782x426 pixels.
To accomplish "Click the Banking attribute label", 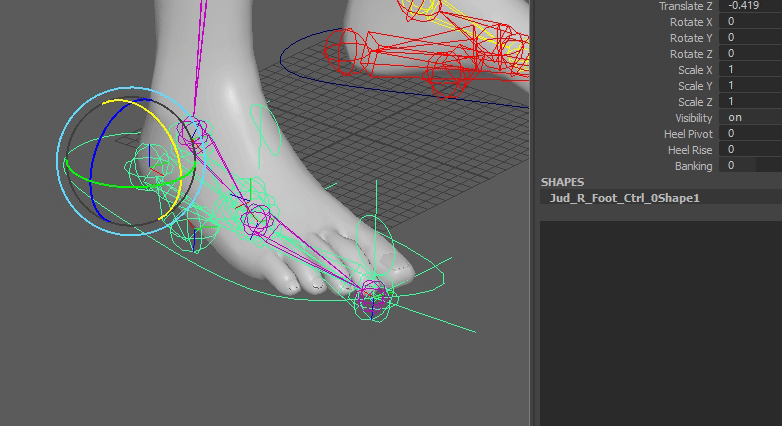I will click(x=693, y=166).
